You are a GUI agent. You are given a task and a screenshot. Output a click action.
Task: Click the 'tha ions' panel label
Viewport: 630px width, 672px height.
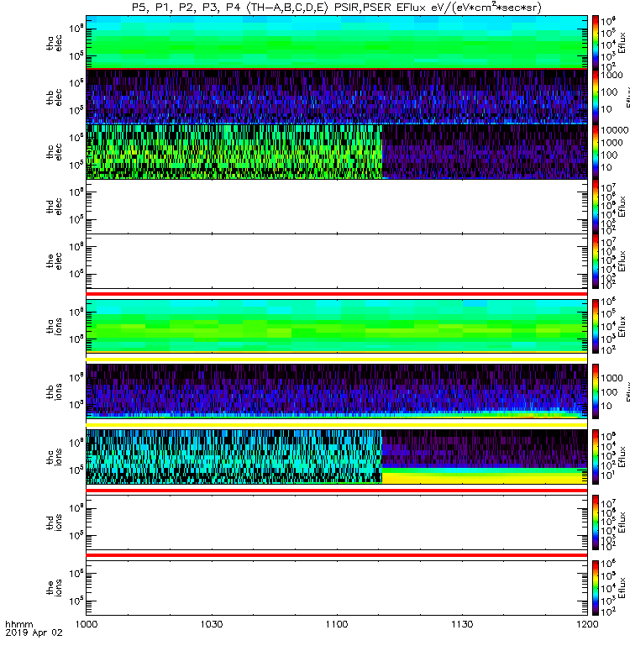tap(54, 327)
